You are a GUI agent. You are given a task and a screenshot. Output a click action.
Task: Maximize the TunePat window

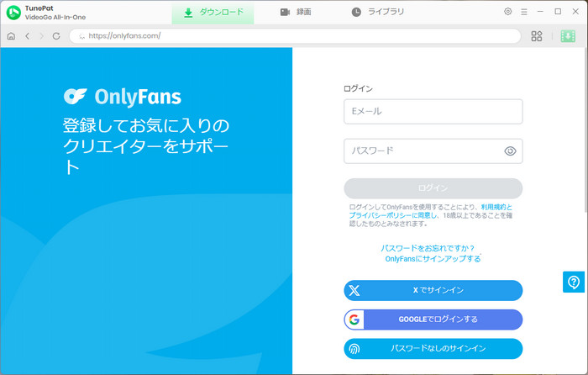pyautogui.click(x=558, y=12)
